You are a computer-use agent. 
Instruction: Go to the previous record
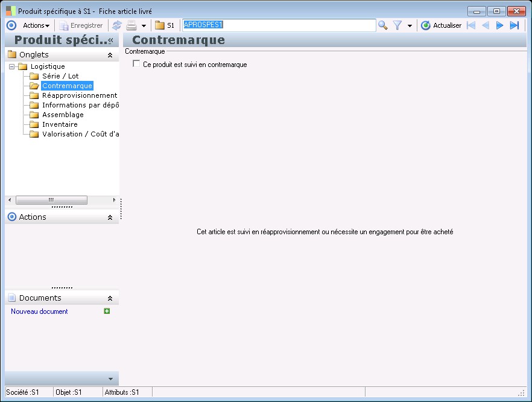pyautogui.click(x=486, y=25)
